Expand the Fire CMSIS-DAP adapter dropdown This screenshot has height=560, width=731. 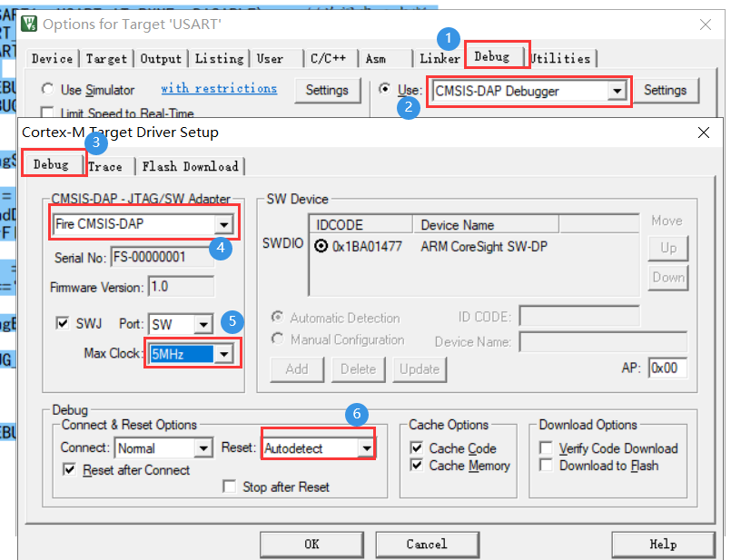pyautogui.click(x=222, y=224)
